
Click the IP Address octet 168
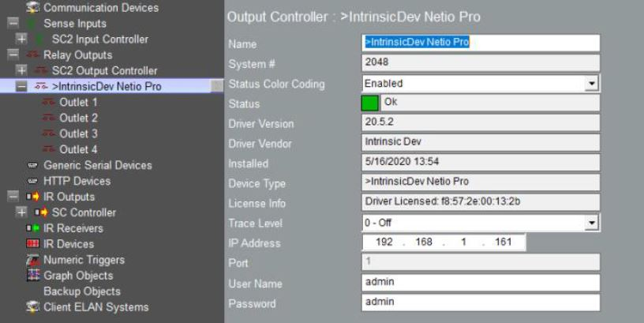click(424, 242)
